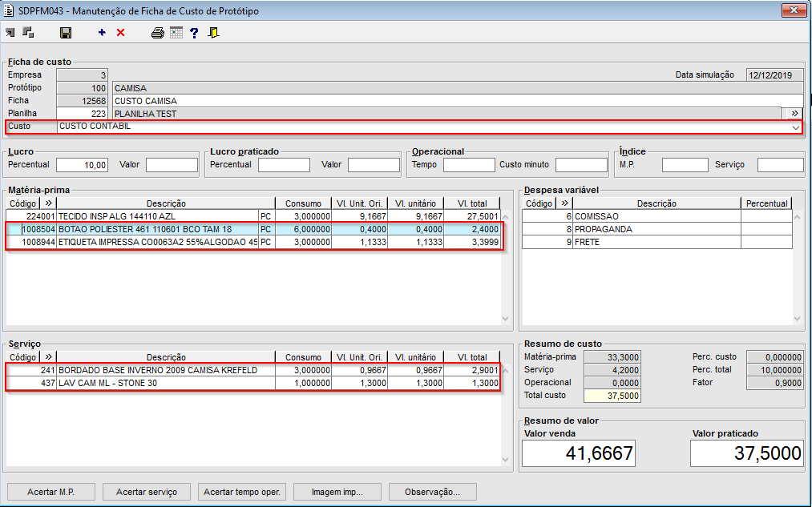Viewport: 812px width, 507px height.
Task: Click the » lookup header in Despesa variável table
Action: pos(564,203)
